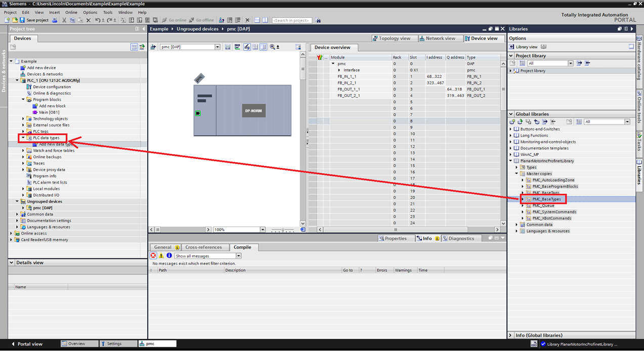Click the Go online icon
Image resolution: width=644 pixels, height=351 pixels.
(x=163, y=20)
